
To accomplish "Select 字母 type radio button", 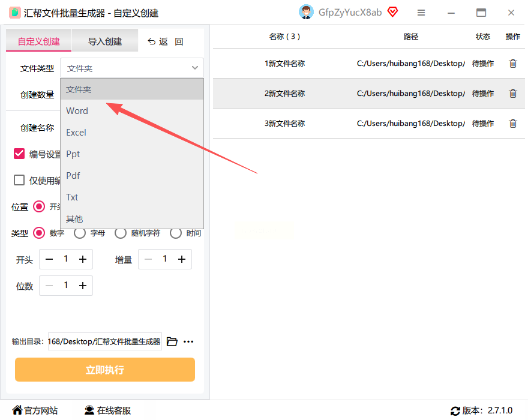I will 80,233.
